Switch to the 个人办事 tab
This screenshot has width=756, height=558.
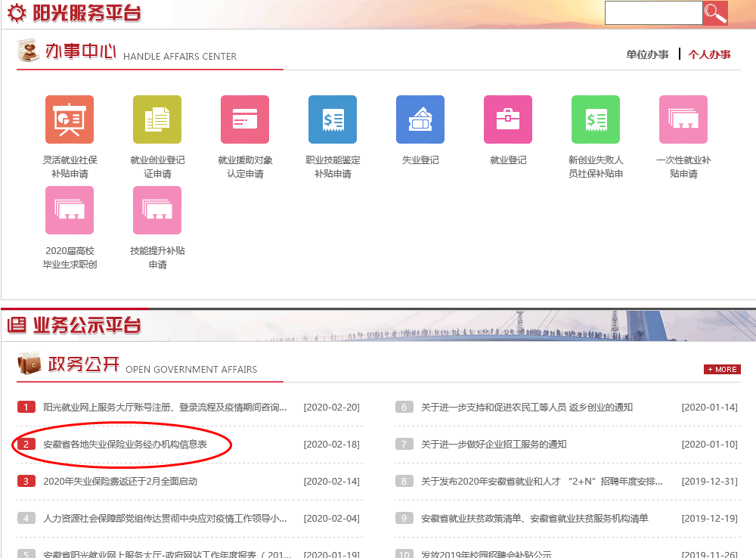[709, 54]
